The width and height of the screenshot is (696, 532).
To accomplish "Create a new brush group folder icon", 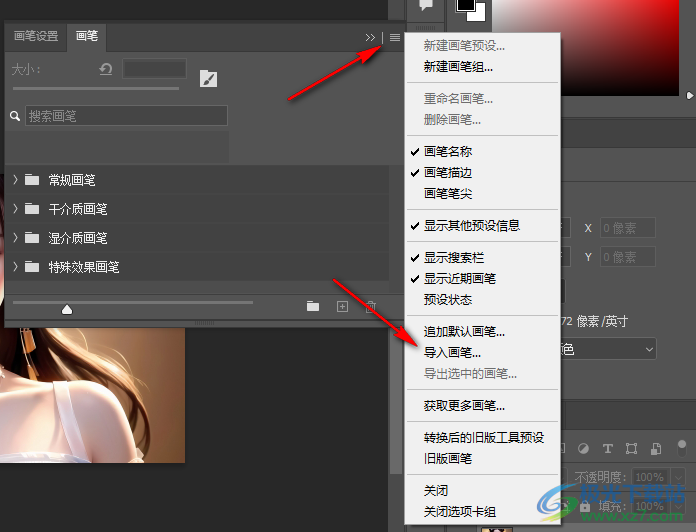I will click(313, 306).
